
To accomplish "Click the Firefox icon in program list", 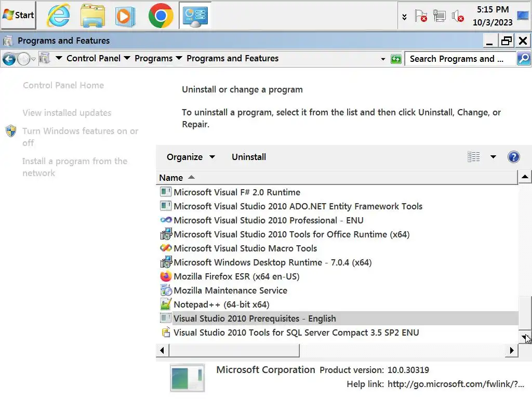I will tap(166, 276).
